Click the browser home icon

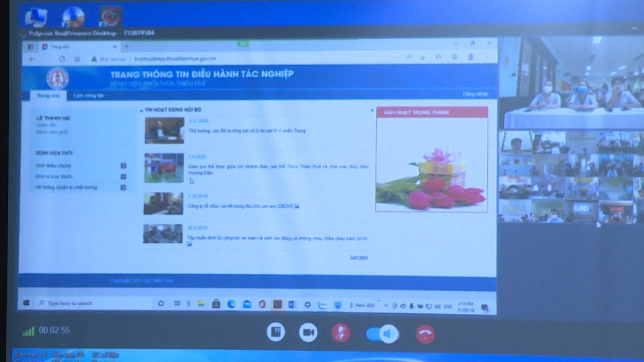(x=77, y=59)
